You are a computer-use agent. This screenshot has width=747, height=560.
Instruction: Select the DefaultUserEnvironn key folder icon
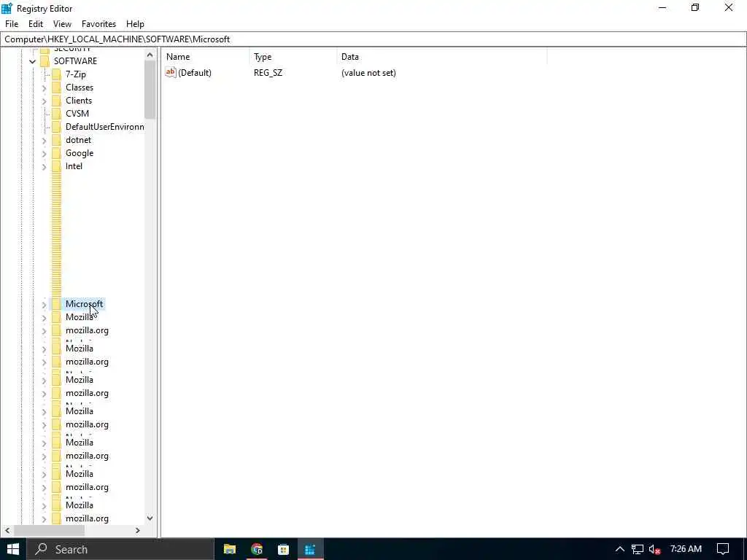(x=56, y=127)
